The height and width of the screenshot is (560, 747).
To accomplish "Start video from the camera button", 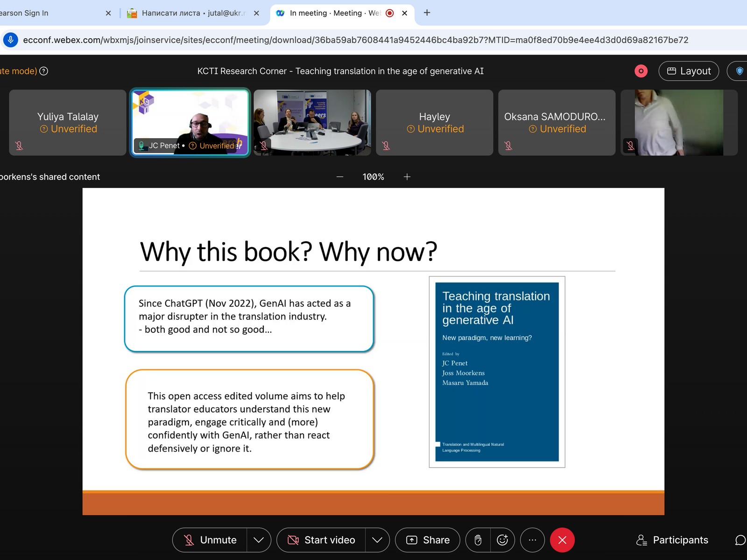I will [x=322, y=540].
